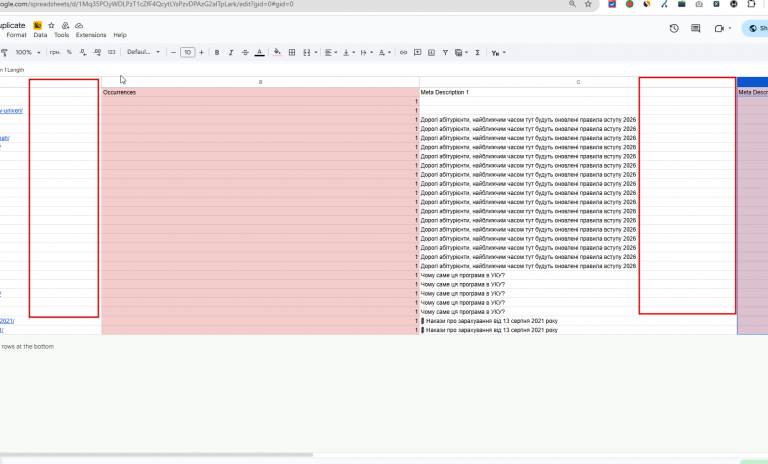Image resolution: width=768 pixels, height=464 pixels.
Task: Toggle strikethrough formatting
Action: [x=245, y=52]
